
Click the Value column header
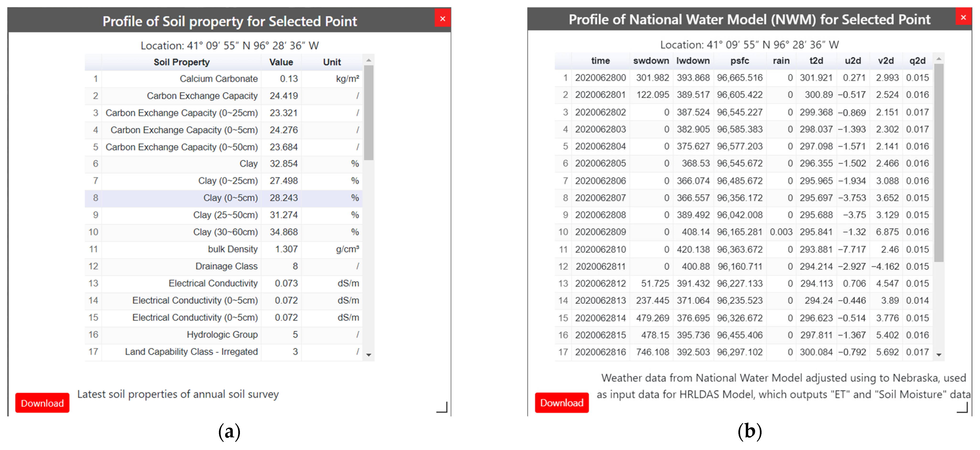click(281, 62)
